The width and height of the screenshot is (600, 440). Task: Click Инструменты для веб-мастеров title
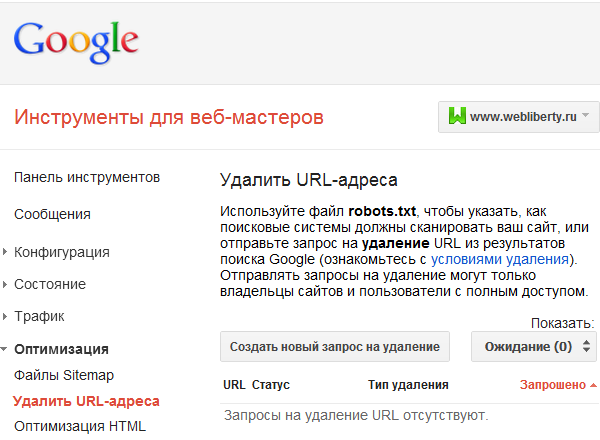tap(169, 117)
